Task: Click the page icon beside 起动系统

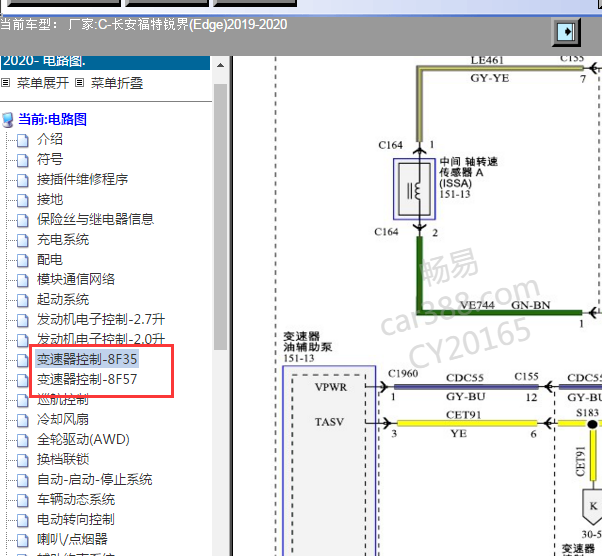Action: 23,300
